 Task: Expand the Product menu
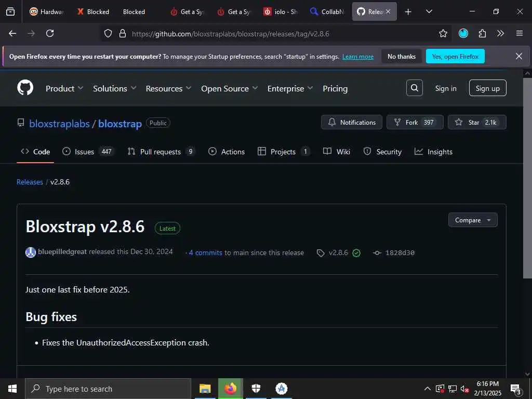64,88
